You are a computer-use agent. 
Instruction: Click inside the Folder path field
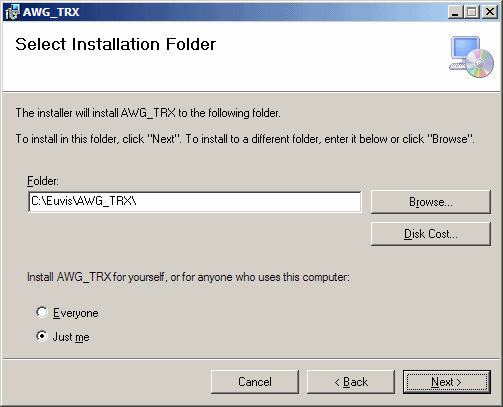pos(195,201)
